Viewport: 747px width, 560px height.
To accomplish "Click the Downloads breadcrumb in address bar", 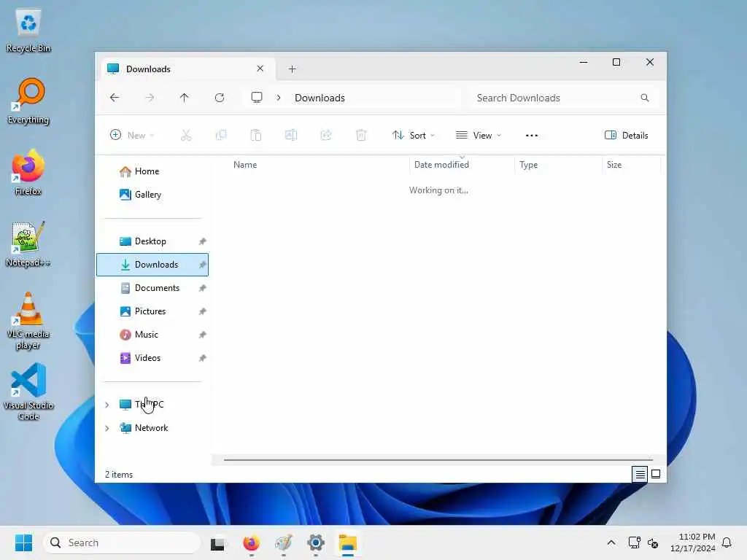I will coord(320,98).
